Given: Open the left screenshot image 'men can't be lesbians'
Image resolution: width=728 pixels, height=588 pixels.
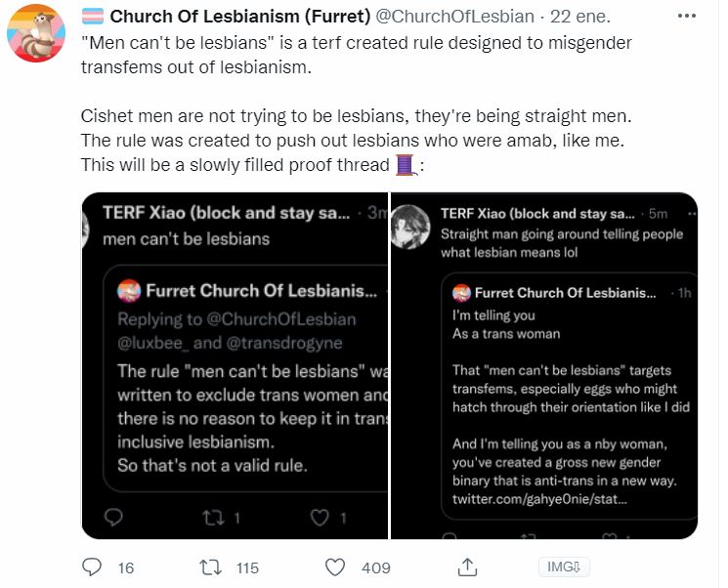Looking at the screenshot, I should [235, 365].
